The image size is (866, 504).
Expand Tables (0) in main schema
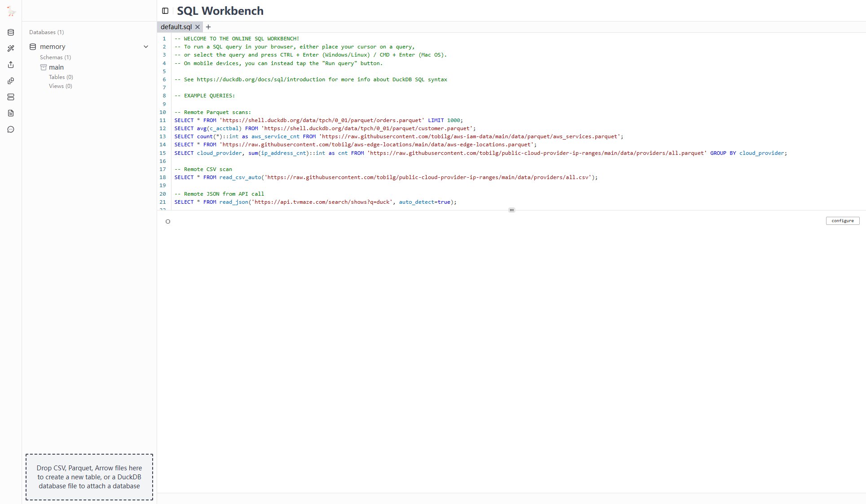tap(61, 77)
